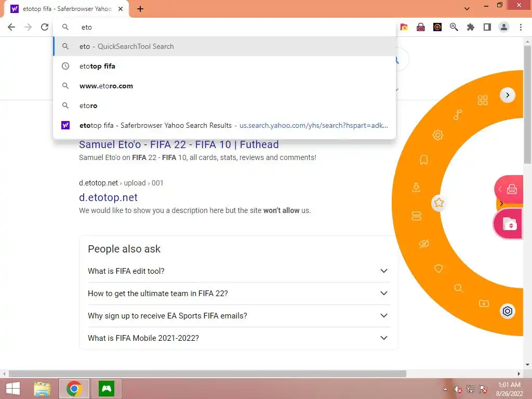The height and width of the screenshot is (399, 532).
Task: Advance the ring with the right-chevron button
Action: [x=507, y=95]
